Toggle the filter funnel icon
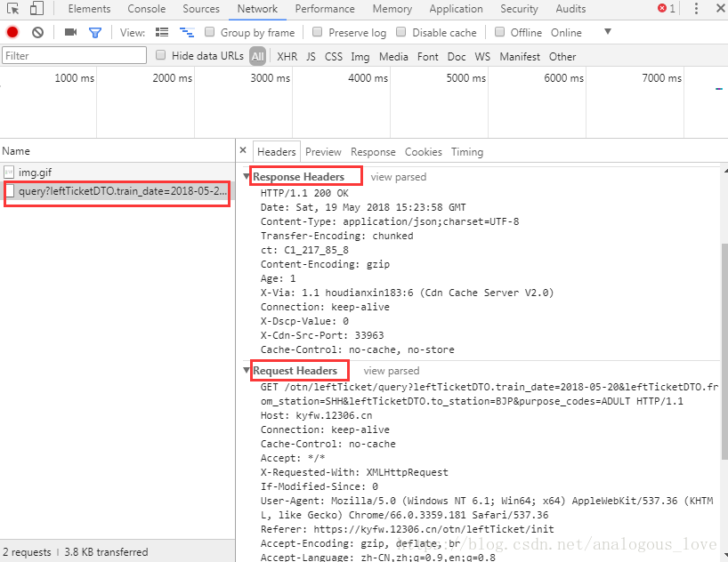728x562 pixels. pos(95,33)
